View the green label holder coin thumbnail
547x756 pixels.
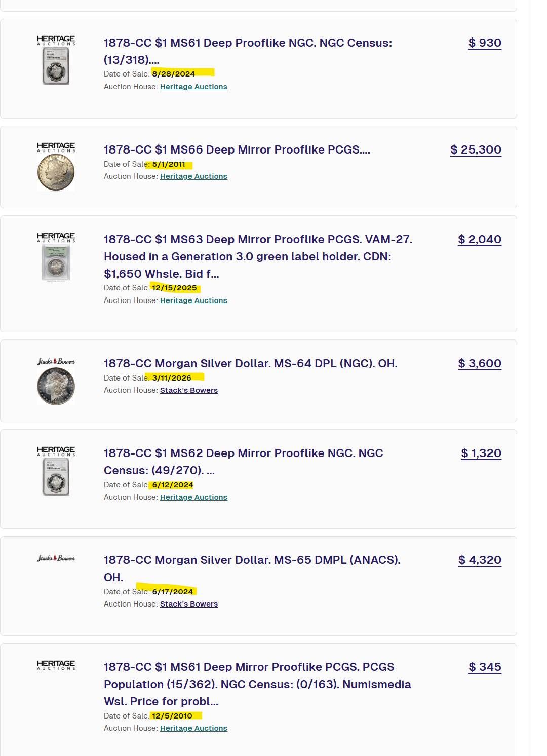coord(56,263)
